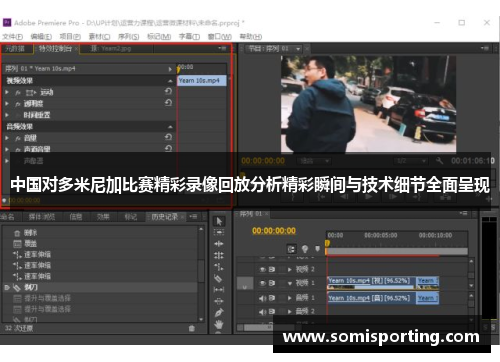Mute the 音频 2 track speaker

click(x=263, y=312)
